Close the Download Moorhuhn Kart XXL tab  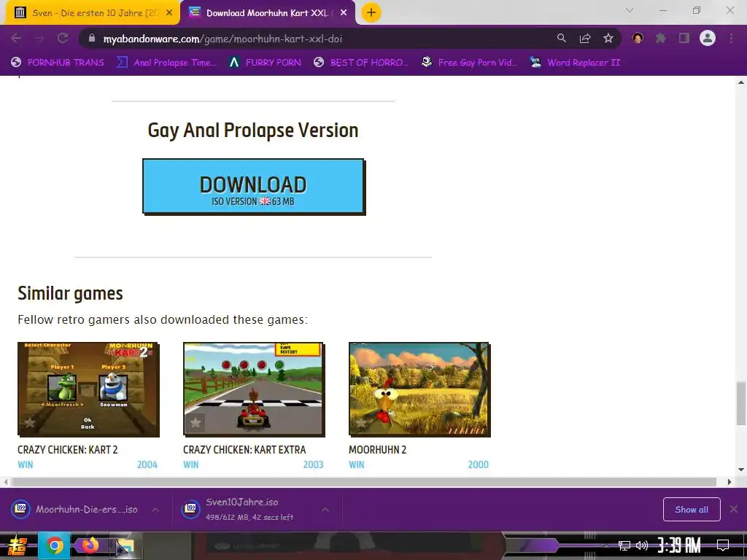[x=344, y=13]
